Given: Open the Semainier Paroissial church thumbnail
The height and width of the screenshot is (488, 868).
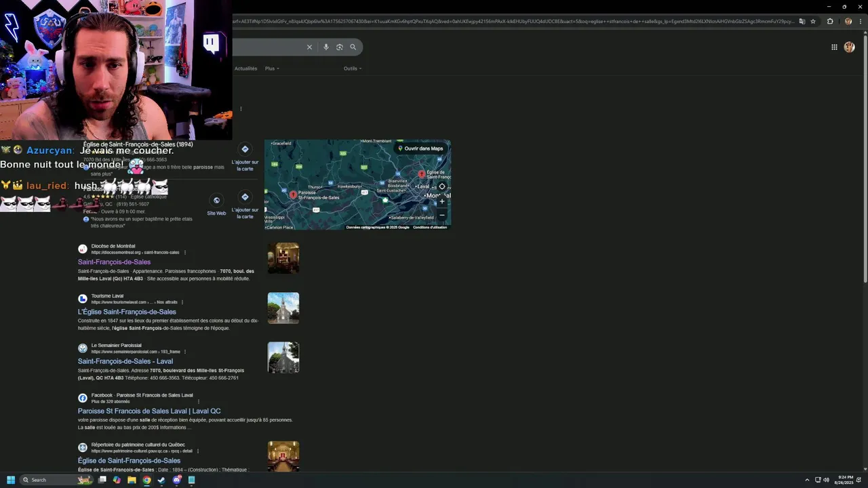Looking at the screenshot, I should click(x=283, y=357).
